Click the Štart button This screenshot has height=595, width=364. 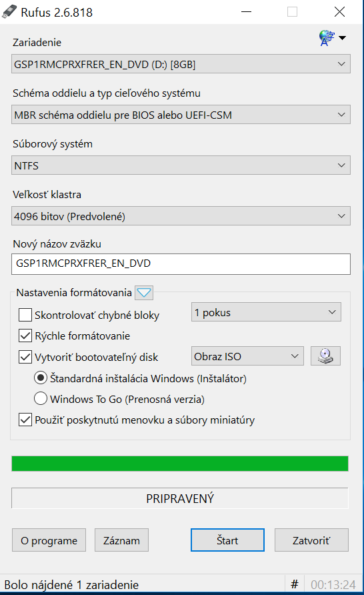pos(227,540)
